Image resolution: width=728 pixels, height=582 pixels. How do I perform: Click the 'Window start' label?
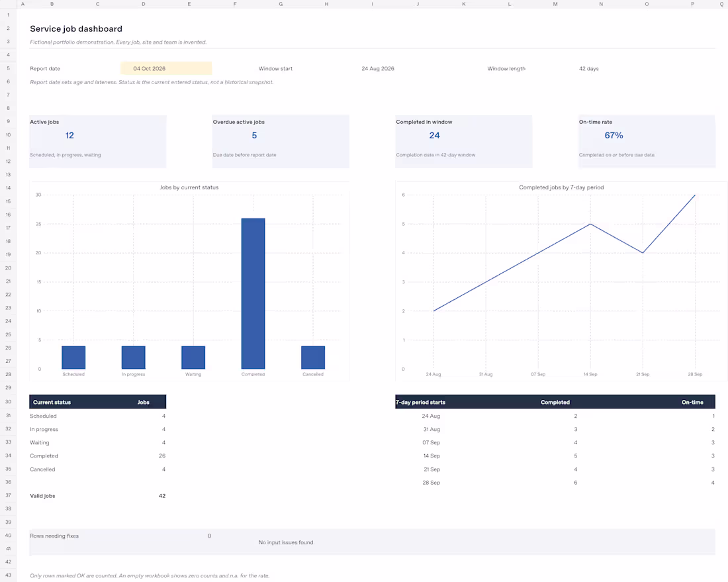pyautogui.click(x=275, y=69)
